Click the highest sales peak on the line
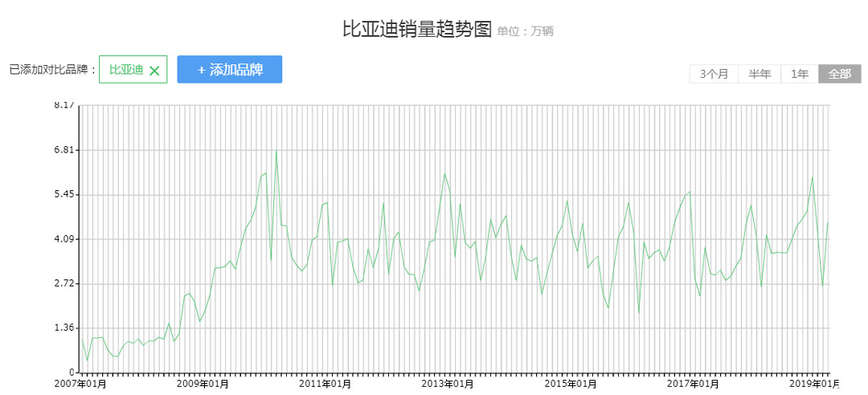 point(276,150)
